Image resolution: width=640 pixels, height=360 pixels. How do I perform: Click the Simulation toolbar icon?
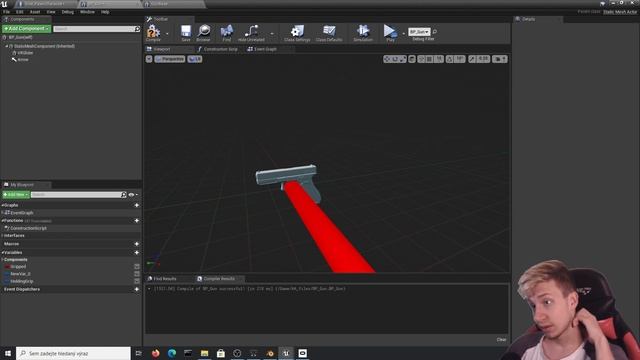(362, 33)
